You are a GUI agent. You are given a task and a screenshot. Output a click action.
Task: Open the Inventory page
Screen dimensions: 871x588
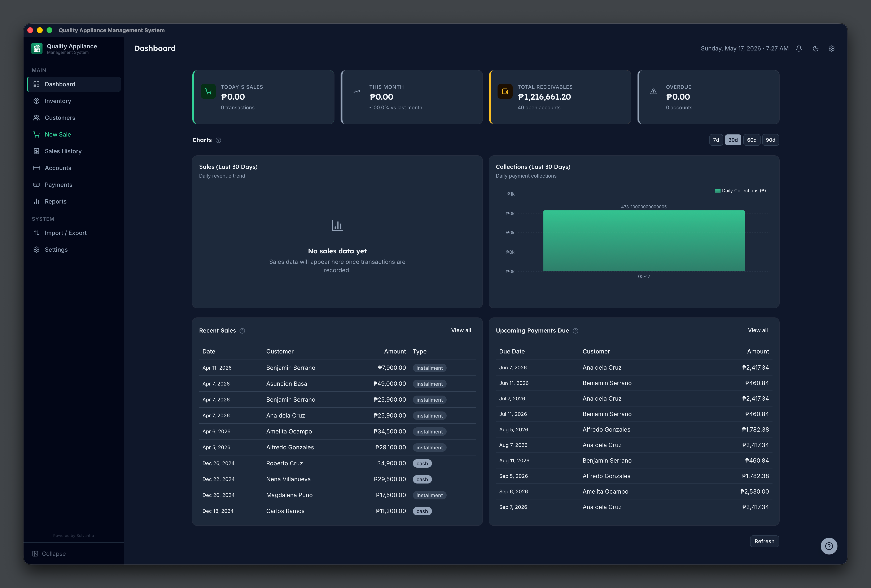click(74, 101)
